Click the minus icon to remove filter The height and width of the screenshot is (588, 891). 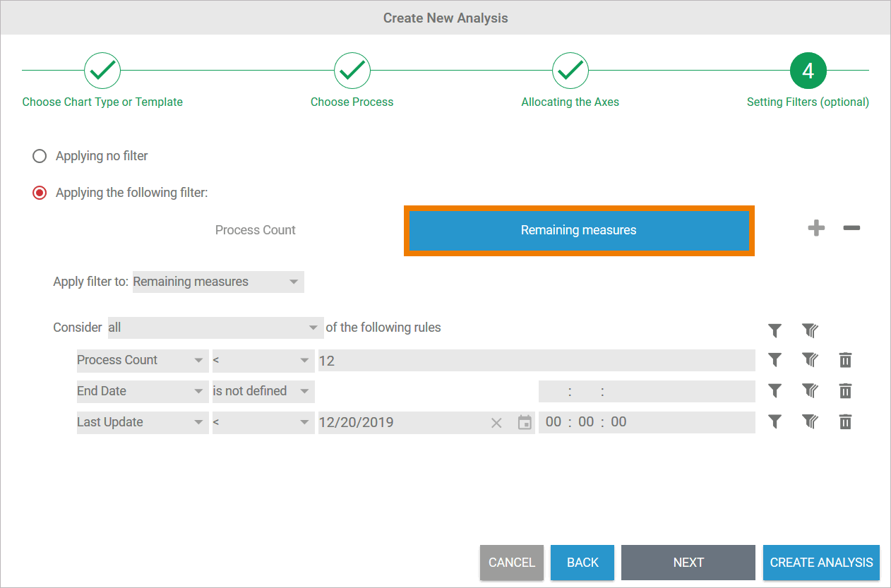point(851,229)
